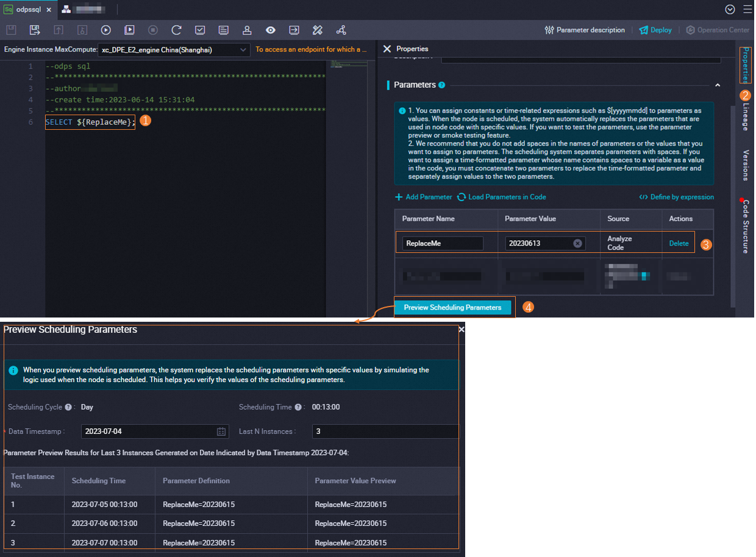Click the Parameters help question icon

(x=441, y=85)
